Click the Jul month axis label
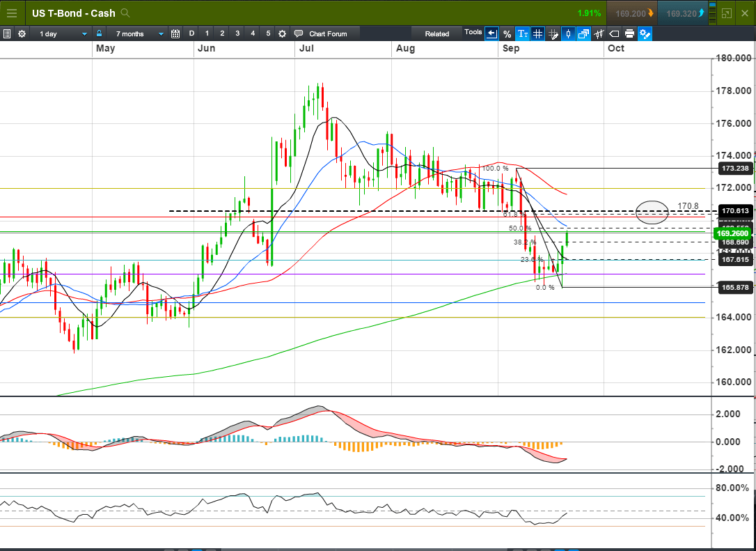756x551 pixels. pos(306,48)
